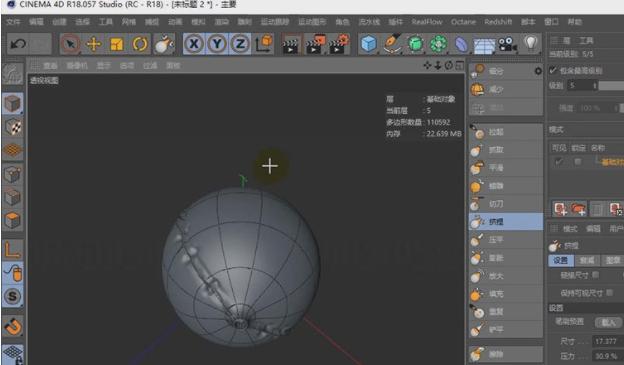Select the Move tool cross icon

[x=94, y=43]
